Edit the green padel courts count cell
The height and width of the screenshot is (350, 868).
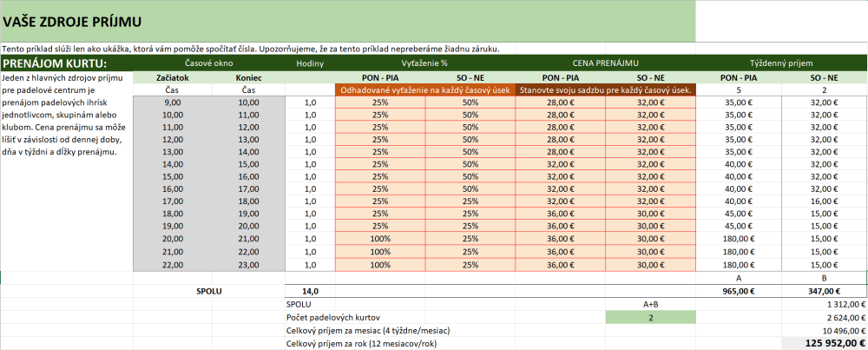650,318
